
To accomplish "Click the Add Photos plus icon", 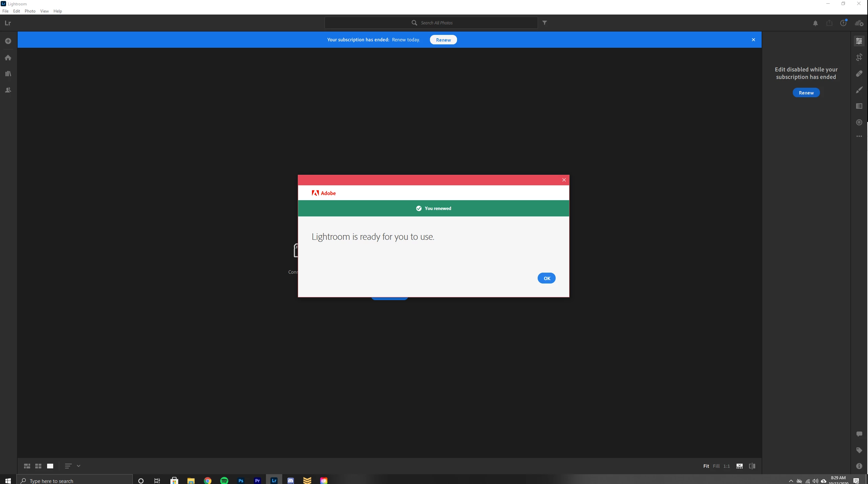I will [x=8, y=41].
